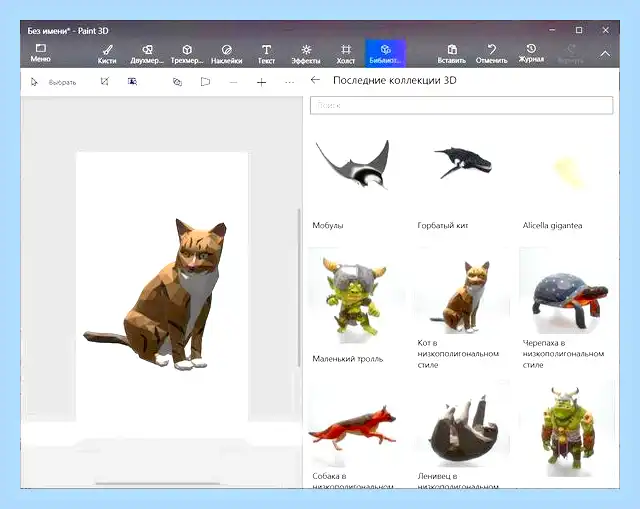This screenshot has width=640, height=509.
Task: Select the Горбатый кит whale model
Action: 463,162
